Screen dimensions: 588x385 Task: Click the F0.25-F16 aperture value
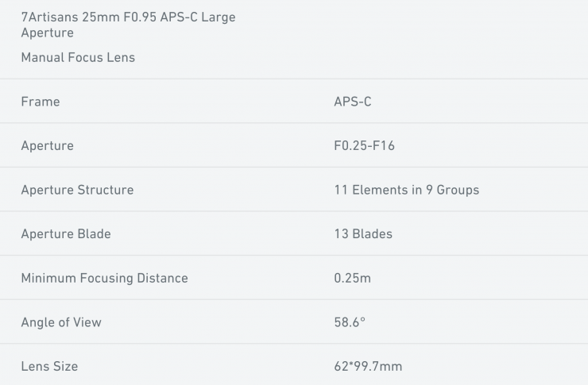(365, 146)
